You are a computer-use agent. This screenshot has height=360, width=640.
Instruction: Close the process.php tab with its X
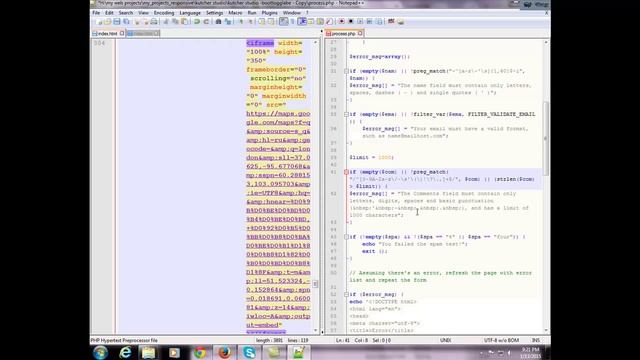[360, 33]
